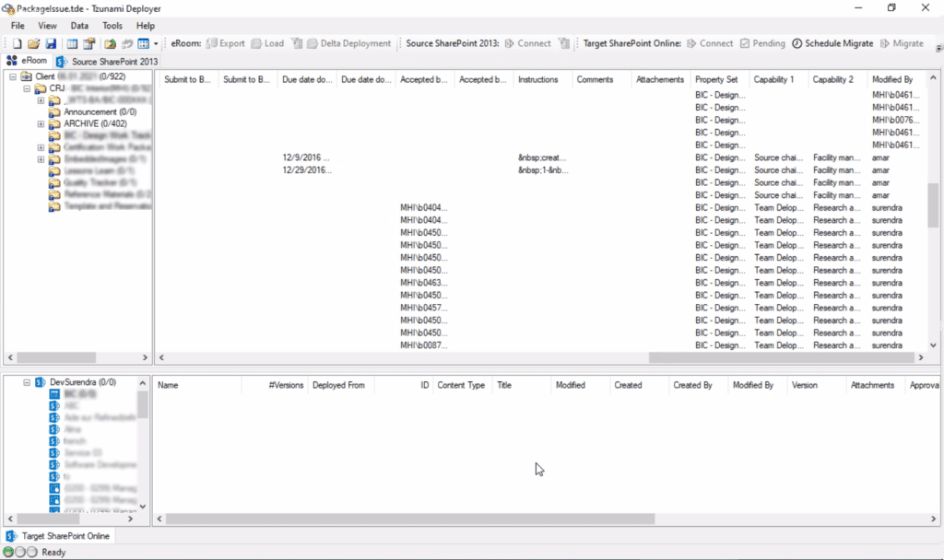Click the blue column view icon
This screenshot has height=560, width=944.
pyautogui.click(x=143, y=43)
